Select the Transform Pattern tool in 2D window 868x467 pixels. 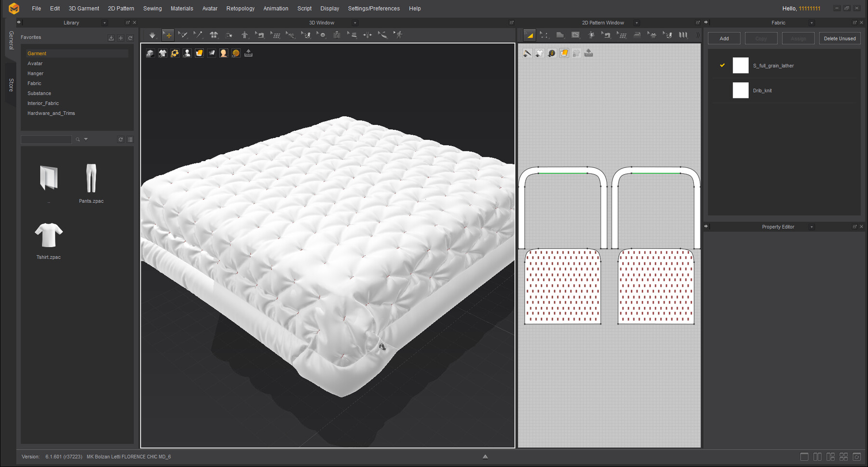click(530, 35)
